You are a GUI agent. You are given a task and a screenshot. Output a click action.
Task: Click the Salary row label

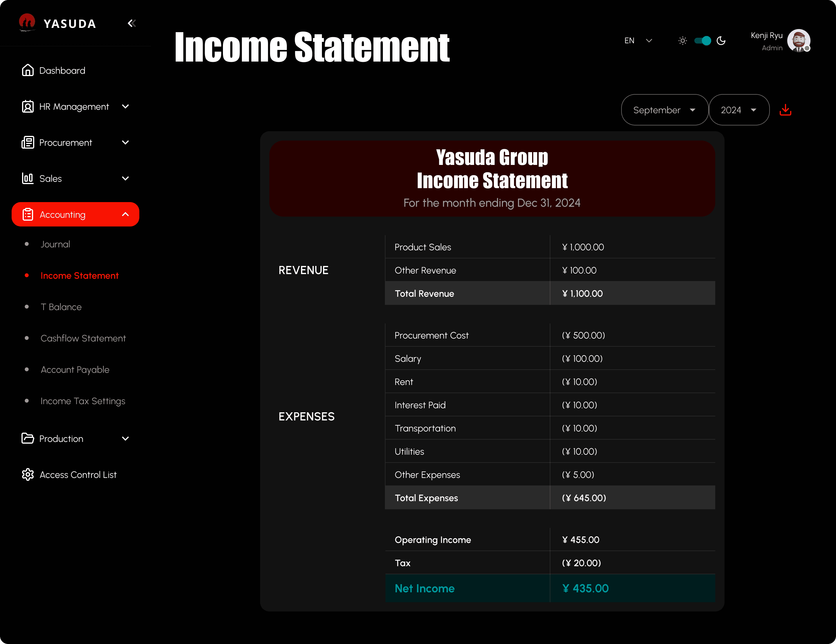click(408, 359)
